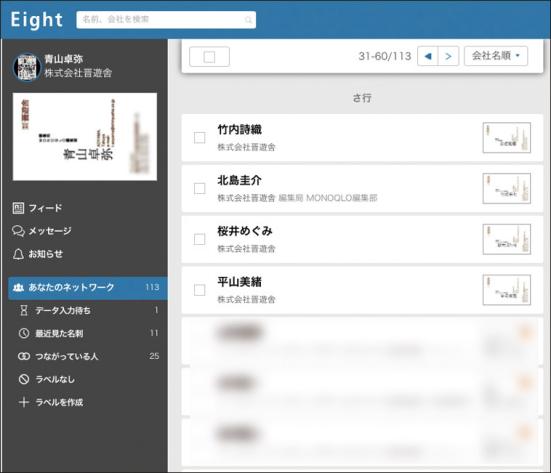The image size is (551, 473).
Task: Toggle the select-all checkbox in toolbar
Action: (x=209, y=57)
